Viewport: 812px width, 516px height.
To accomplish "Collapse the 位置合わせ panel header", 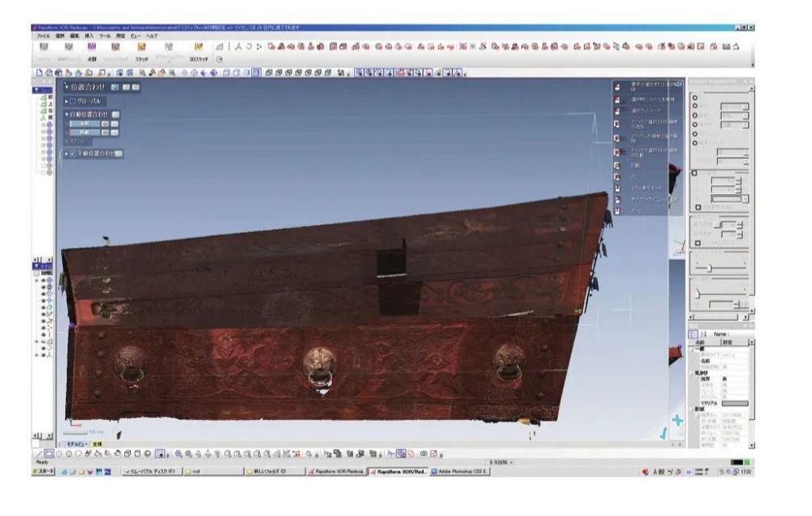I will 67,87.
